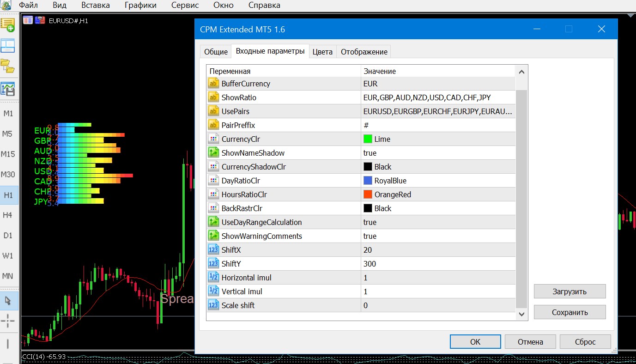Click the Lime color swatch for CurrencyClr
Viewport: 636px width, 364px height.
coord(368,139)
